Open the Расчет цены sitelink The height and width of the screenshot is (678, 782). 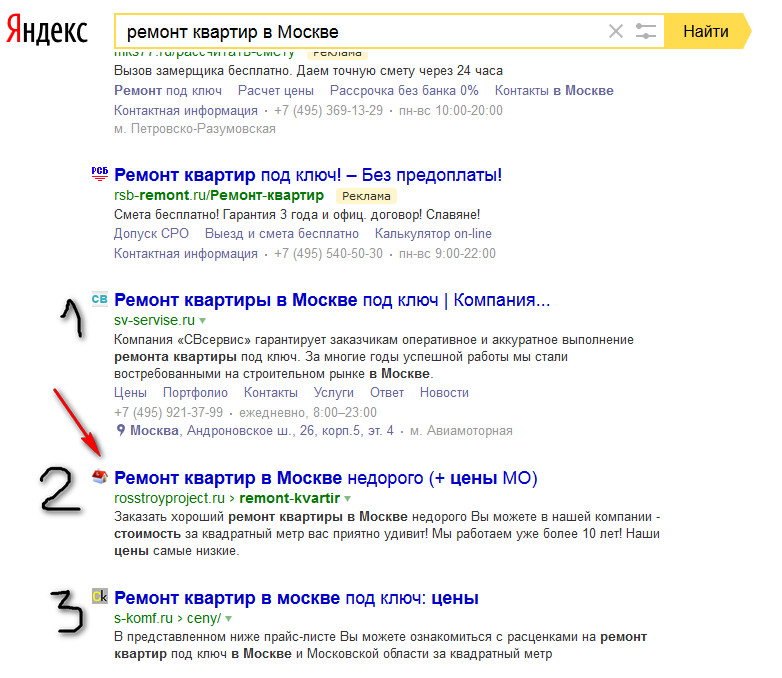(276, 90)
